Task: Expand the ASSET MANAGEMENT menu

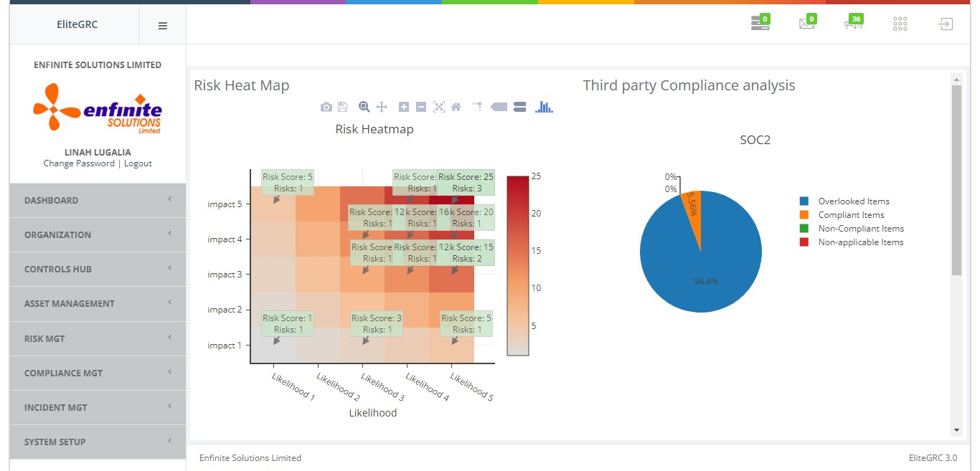Action: [x=98, y=303]
